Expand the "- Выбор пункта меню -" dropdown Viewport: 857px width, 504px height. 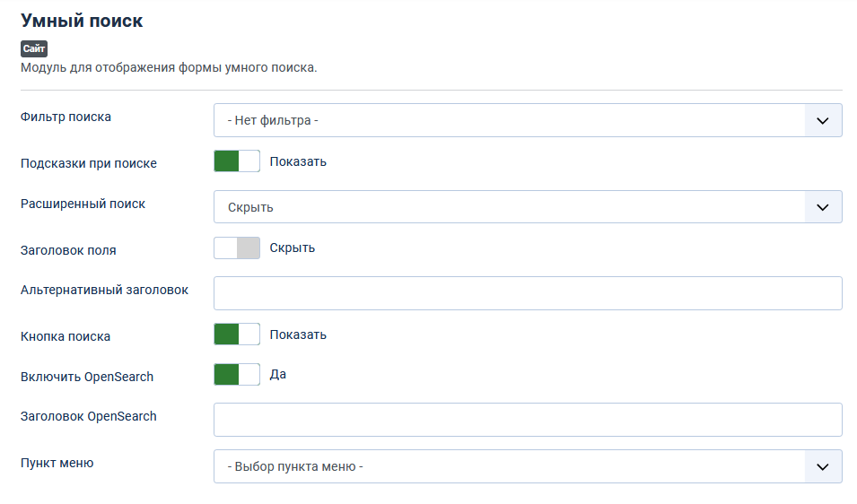(x=509, y=466)
